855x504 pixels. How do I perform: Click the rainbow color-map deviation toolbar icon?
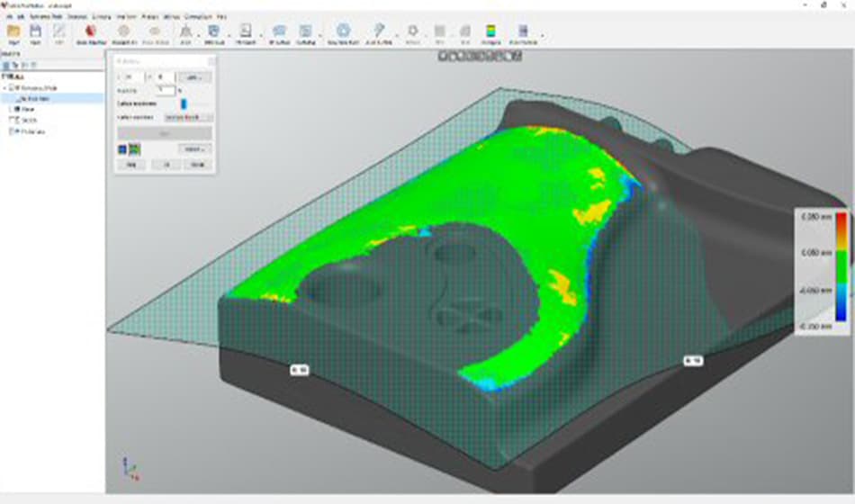tap(490, 31)
